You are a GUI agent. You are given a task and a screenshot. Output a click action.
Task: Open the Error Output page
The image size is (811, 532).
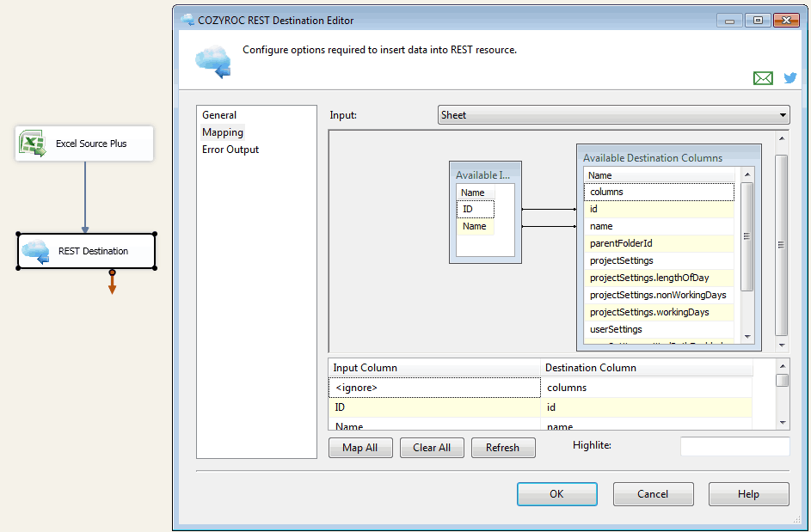pyautogui.click(x=230, y=150)
